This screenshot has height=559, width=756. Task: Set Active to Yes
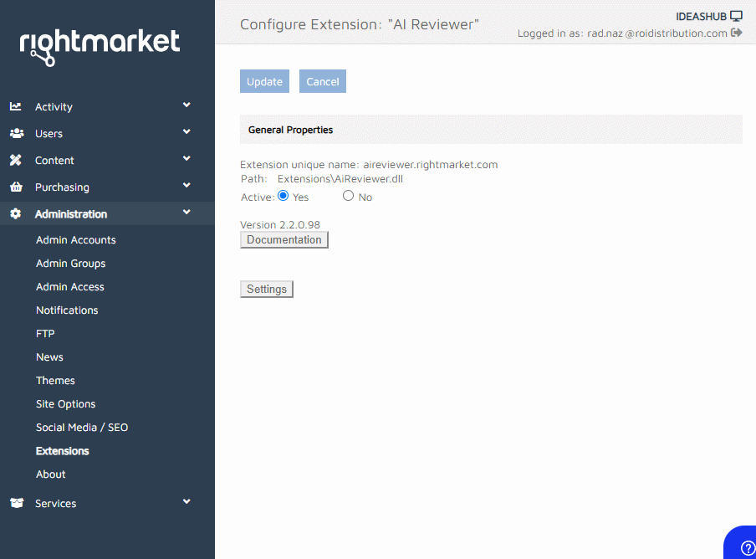(x=283, y=196)
